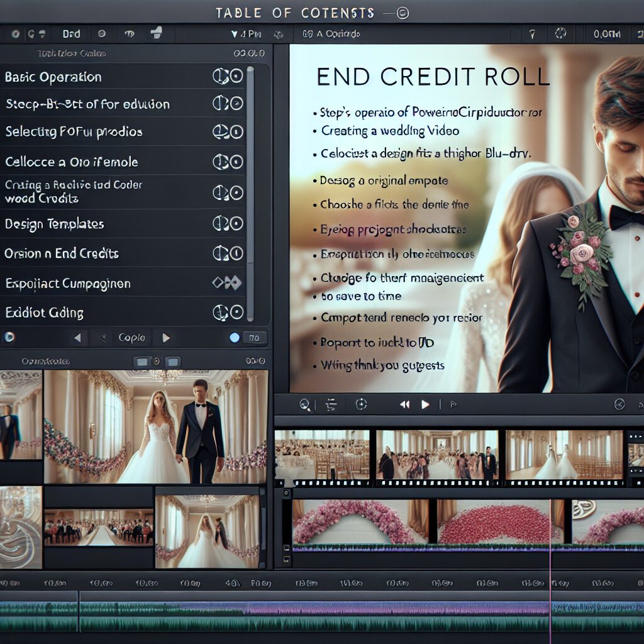Click the small outlined play icon after the play button
The width and height of the screenshot is (644, 644).
(x=453, y=405)
